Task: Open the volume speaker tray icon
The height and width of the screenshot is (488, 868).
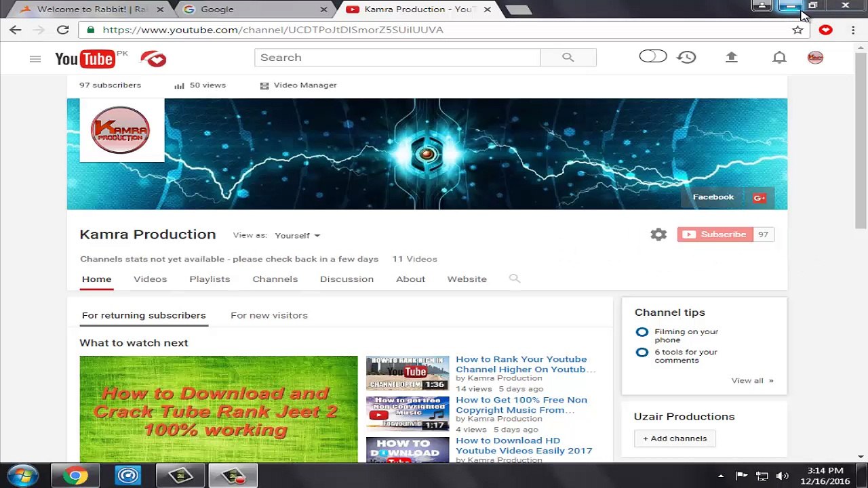Action: tap(782, 476)
